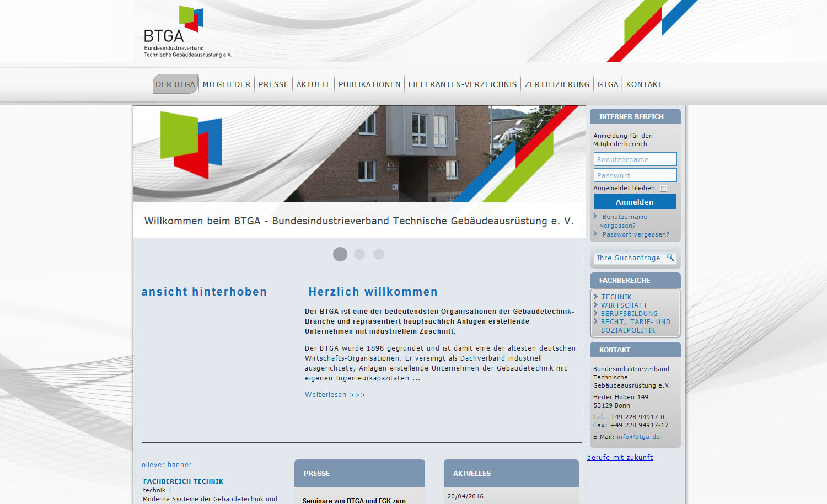Open Wirtschaft in Fachbereiche list
The image size is (827, 504).
[x=624, y=305]
